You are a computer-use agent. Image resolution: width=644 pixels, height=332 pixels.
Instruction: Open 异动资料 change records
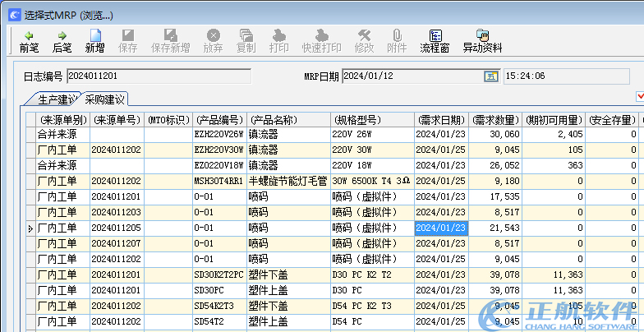pos(482,40)
